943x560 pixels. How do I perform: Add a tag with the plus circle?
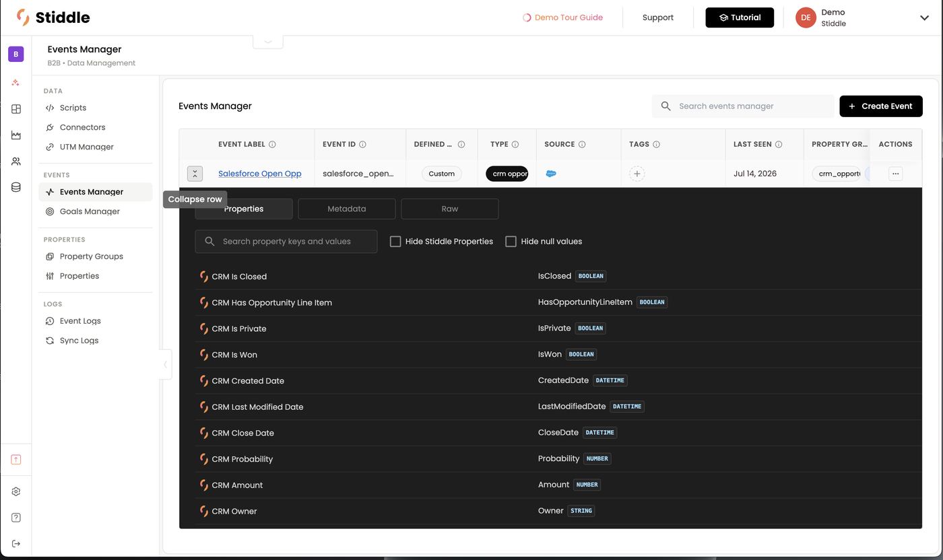coord(637,174)
